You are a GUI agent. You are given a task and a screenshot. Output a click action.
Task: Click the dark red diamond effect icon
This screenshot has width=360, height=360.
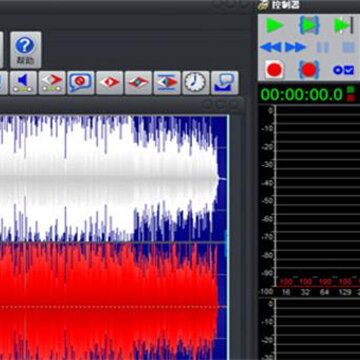[x=138, y=83]
